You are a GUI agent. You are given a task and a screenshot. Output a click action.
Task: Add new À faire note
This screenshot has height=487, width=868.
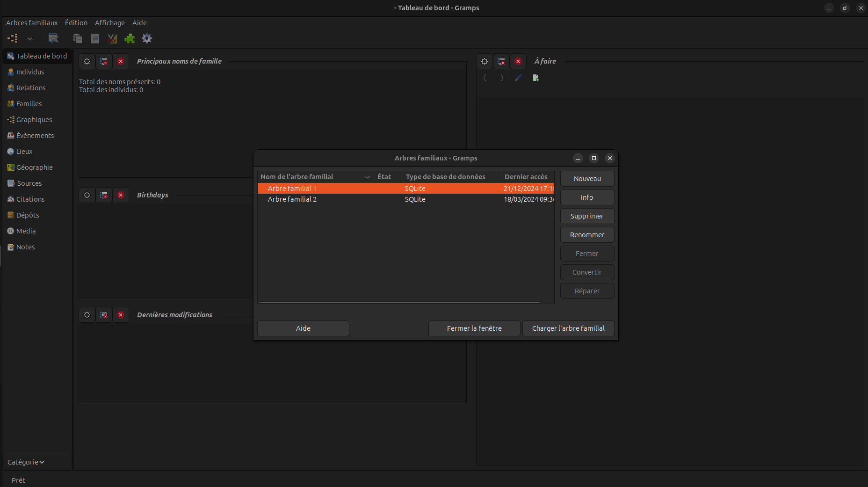(535, 78)
